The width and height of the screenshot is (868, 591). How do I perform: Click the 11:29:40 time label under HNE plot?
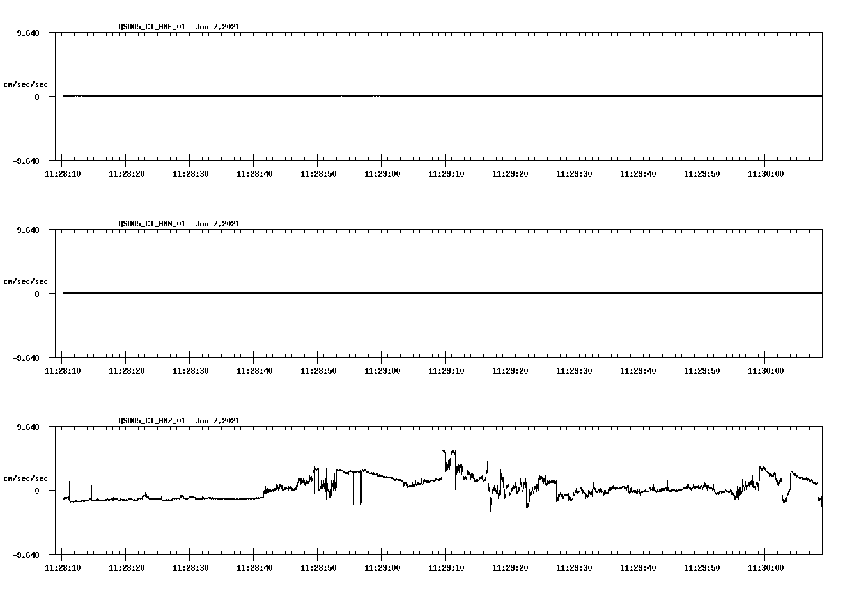(638, 174)
